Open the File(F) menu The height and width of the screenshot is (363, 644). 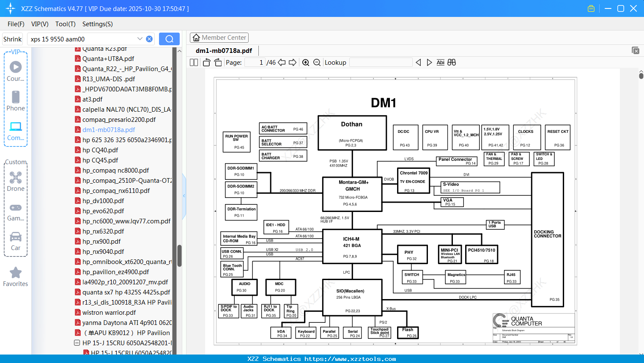click(x=16, y=24)
